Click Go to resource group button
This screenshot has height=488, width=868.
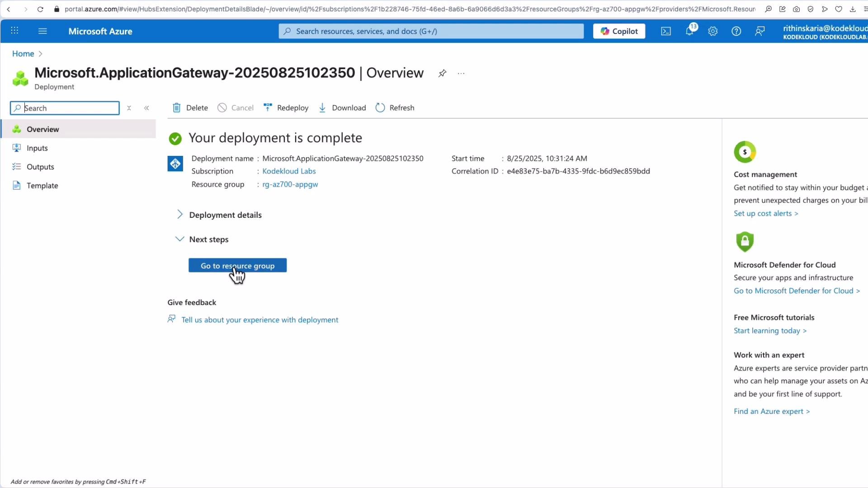point(237,266)
